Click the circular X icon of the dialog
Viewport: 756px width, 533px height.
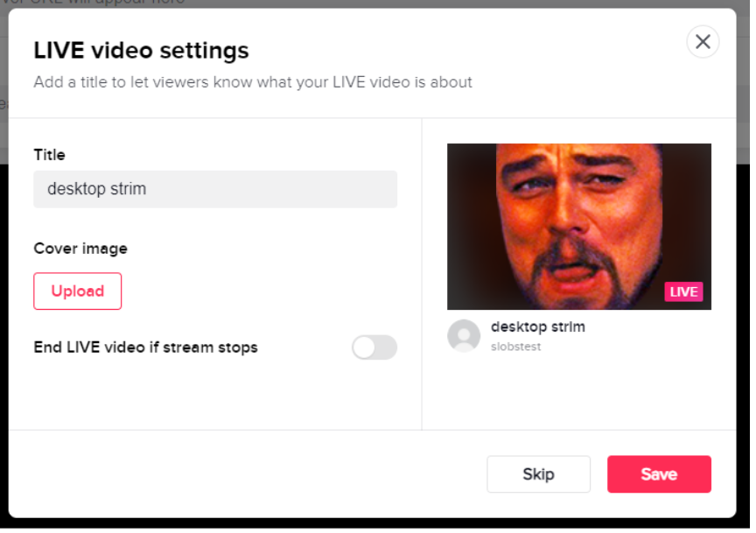point(703,41)
